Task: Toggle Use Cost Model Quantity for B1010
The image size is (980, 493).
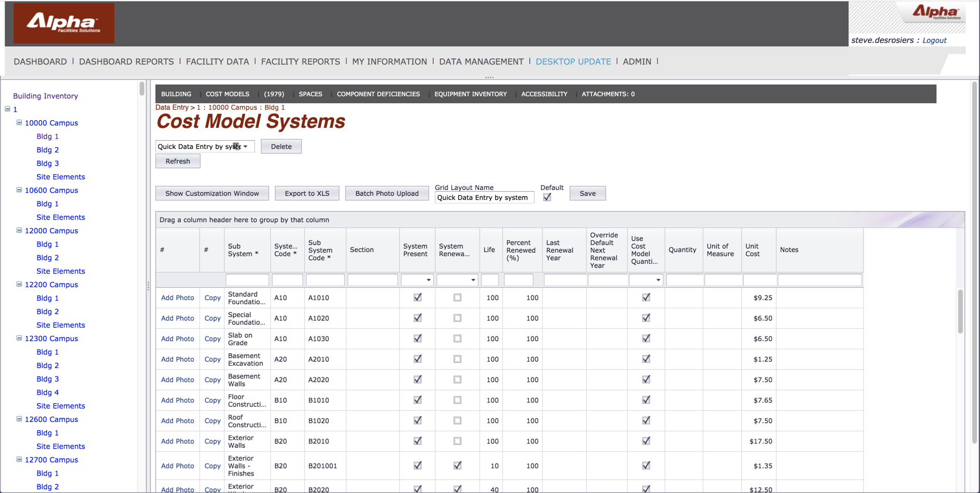Action: 646,400
